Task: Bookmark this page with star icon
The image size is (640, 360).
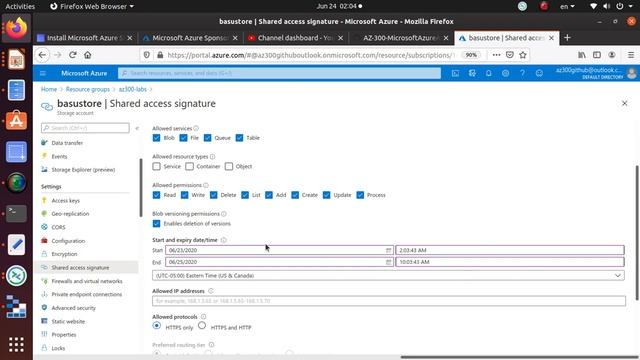Action: 523,55
